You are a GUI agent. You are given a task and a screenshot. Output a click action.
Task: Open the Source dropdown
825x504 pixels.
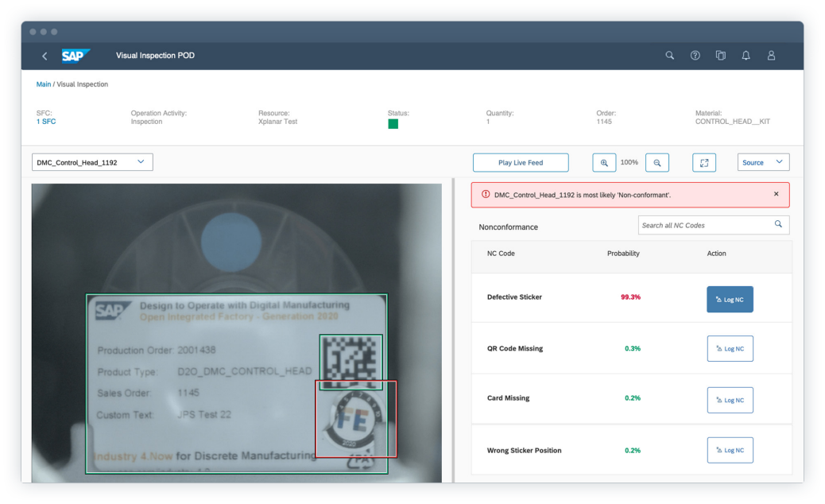763,162
